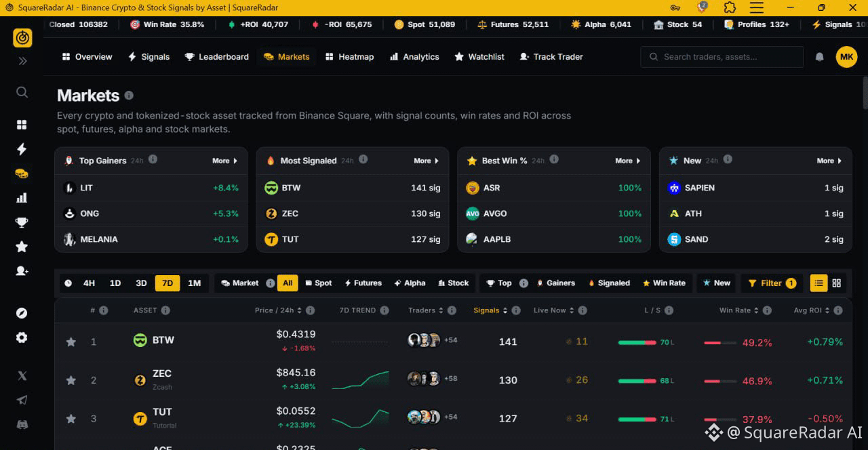868x450 pixels.
Task: Open the Discord link in sidebar
Action: click(x=22, y=425)
